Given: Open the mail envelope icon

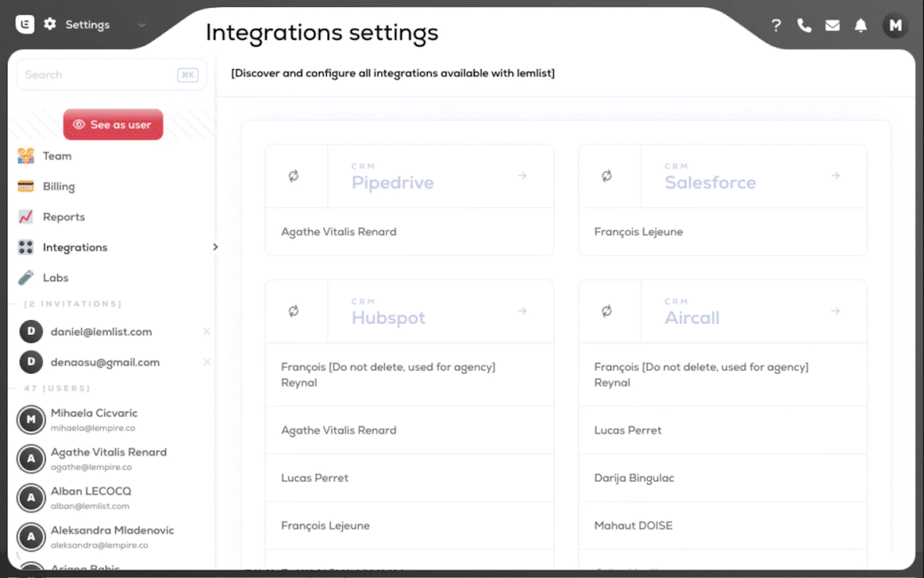Looking at the screenshot, I should tap(832, 25).
